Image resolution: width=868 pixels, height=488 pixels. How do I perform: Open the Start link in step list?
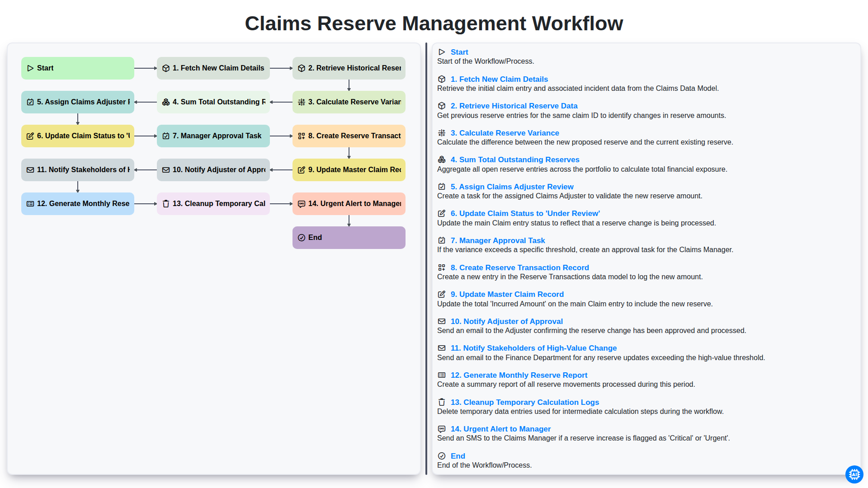click(x=459, y=52)
